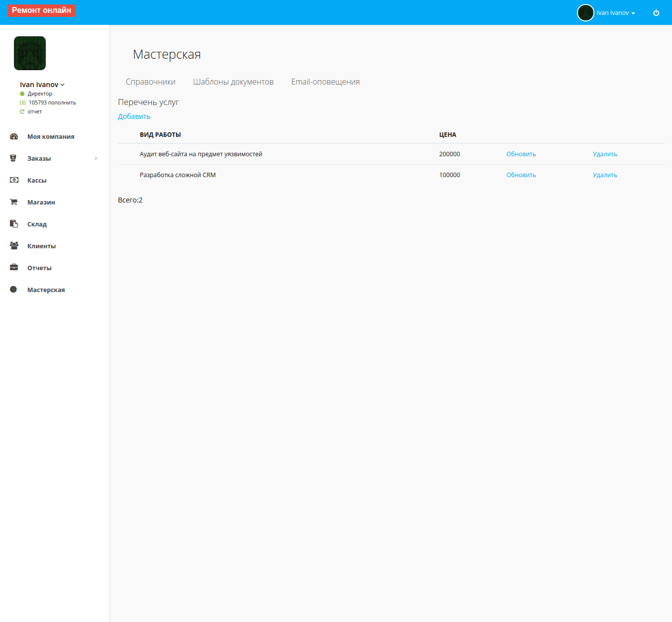Click the отчет link under profile

(x=35, y=111)
